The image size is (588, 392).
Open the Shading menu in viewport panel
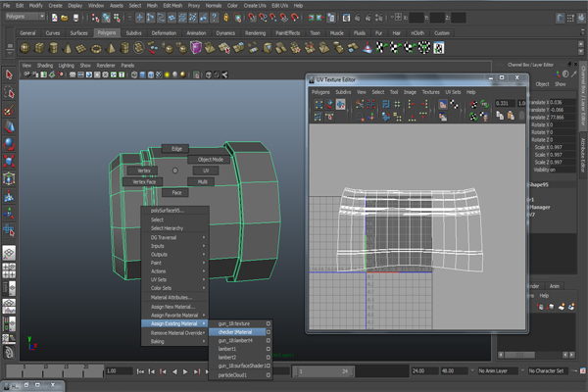coord(45,66)
